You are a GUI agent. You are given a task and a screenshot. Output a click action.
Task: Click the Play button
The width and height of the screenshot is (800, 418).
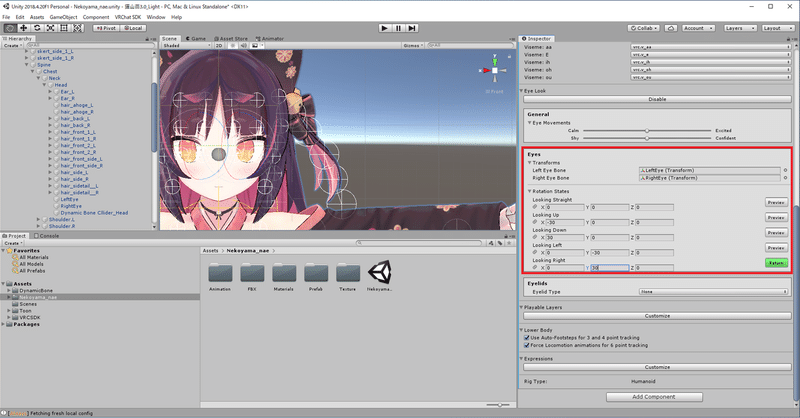[385, 28]
